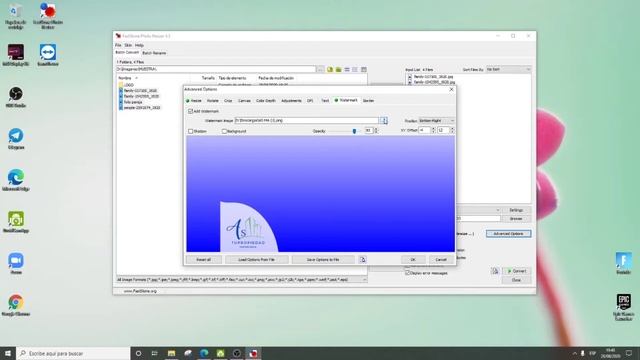Click the Windows search box on taskbar
The height and width of the screenshot is (360, 640).
pos(73,353)
